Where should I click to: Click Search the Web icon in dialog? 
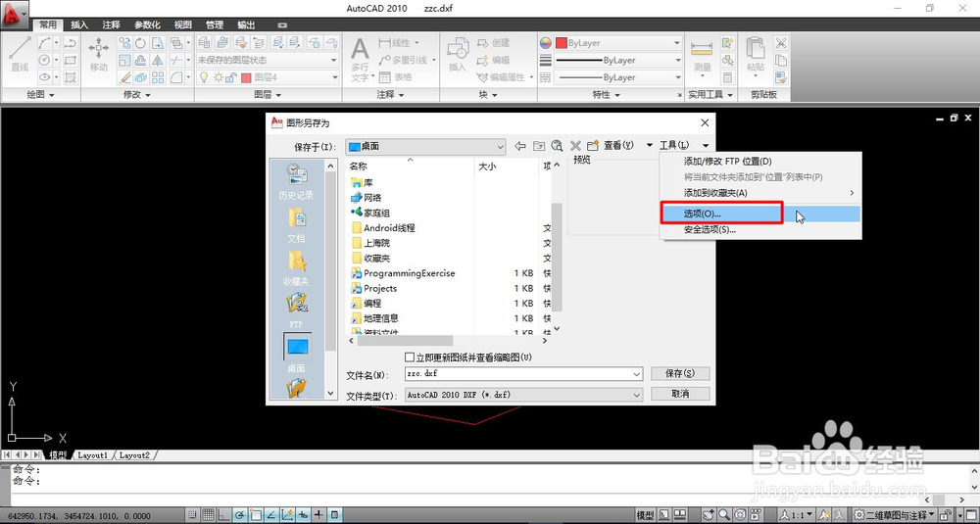point(557,146)
